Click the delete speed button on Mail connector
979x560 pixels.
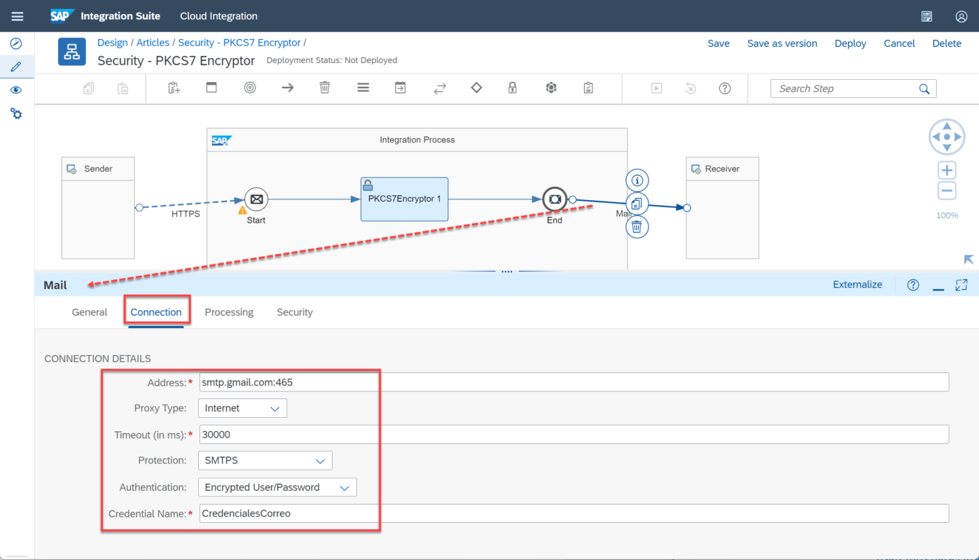coord(637,227)
